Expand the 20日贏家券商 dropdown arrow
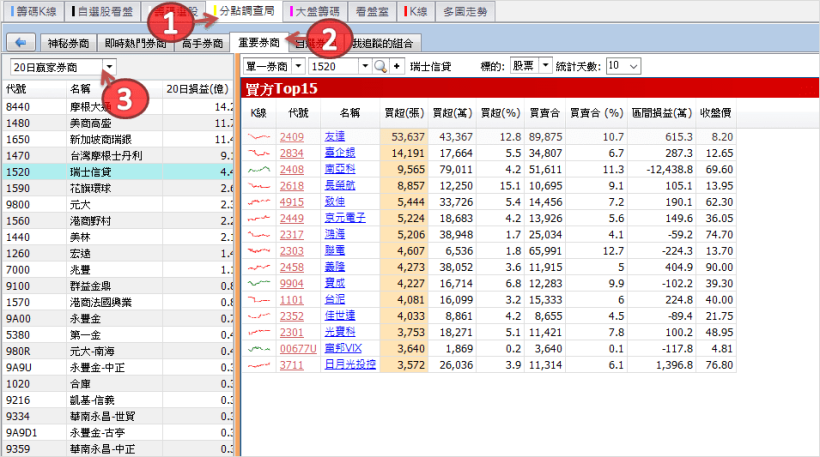 (x=109, y=67)
